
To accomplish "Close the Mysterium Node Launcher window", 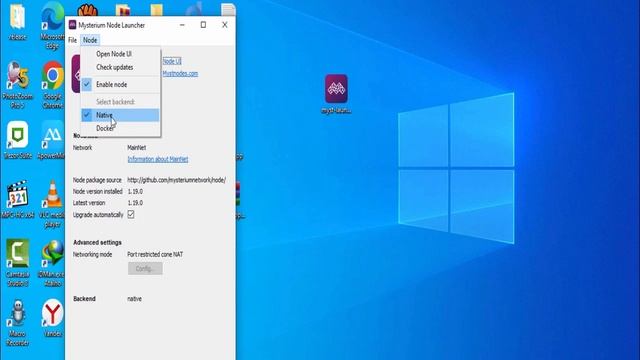I will [225, 25].
